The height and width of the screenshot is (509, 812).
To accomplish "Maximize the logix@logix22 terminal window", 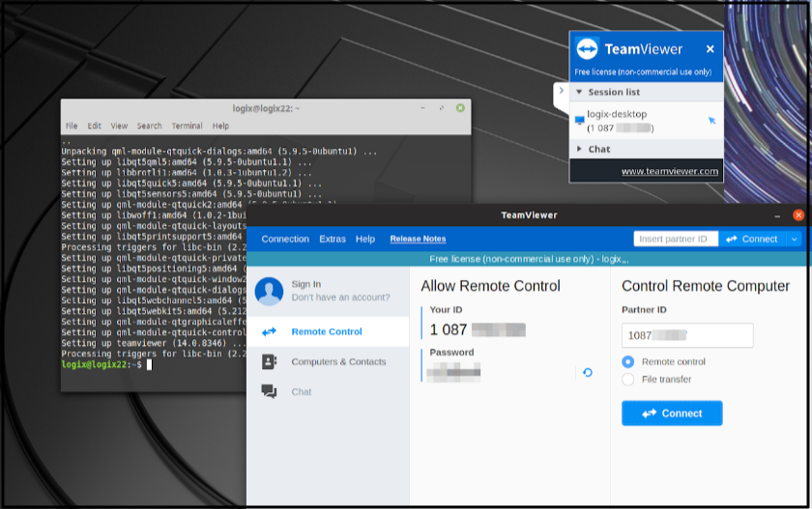I will coord(441,108).
